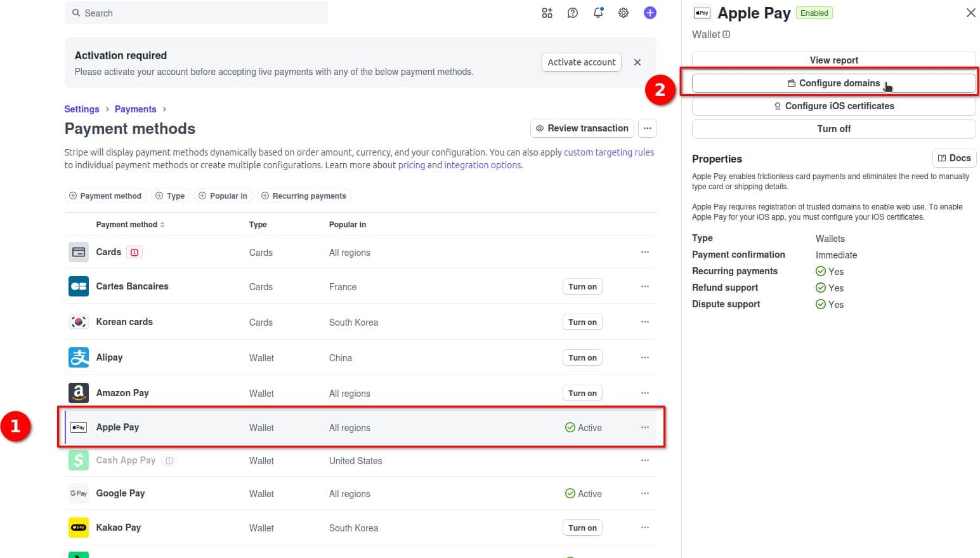Click into the Search field
980x558 pixels.
click(197, 13)
